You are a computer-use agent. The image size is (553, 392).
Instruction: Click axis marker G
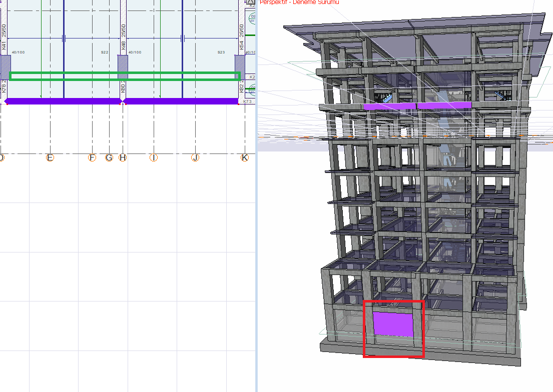coord(109,157)
